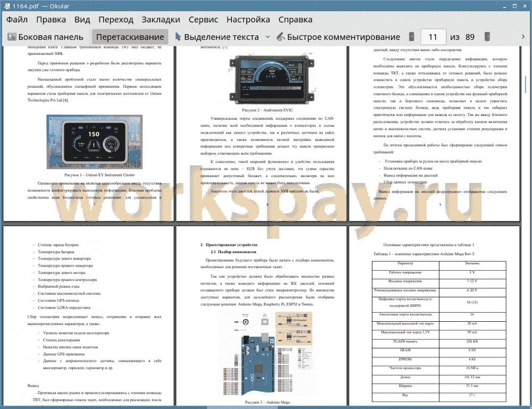Click list item 'Подключение по CAN-шине'
Screen dimensions: 532x409
pyautogui.click(x=408, y=168)
